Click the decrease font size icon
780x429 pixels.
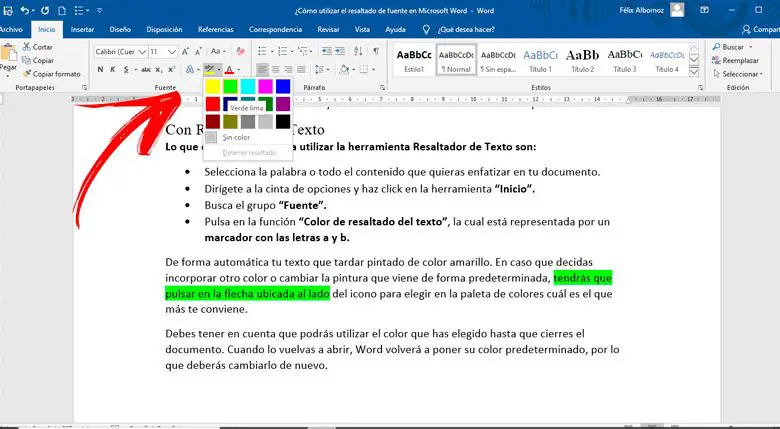pyautogui.click(x=198, y=51)
